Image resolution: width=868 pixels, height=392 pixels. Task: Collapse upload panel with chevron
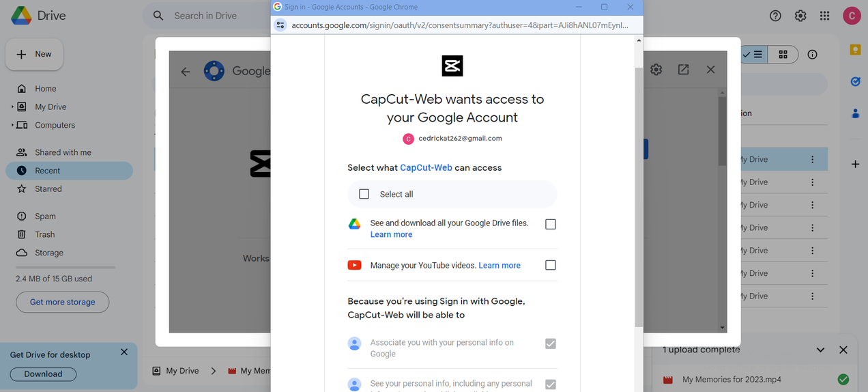[x=820, y=350]
